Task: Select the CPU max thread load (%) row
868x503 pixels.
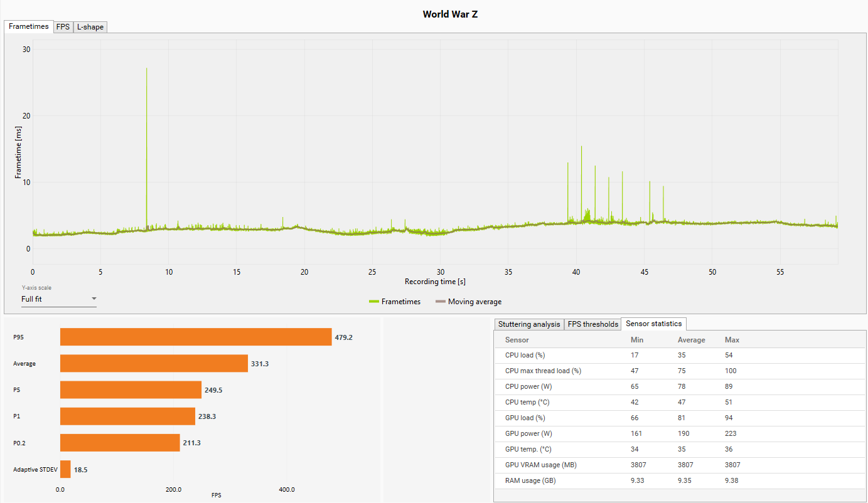Action: 679,371
